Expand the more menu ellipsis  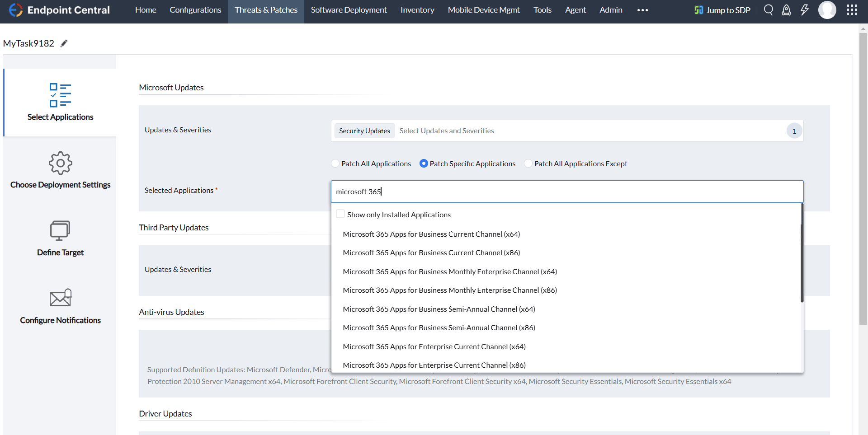tap(642, 10)
